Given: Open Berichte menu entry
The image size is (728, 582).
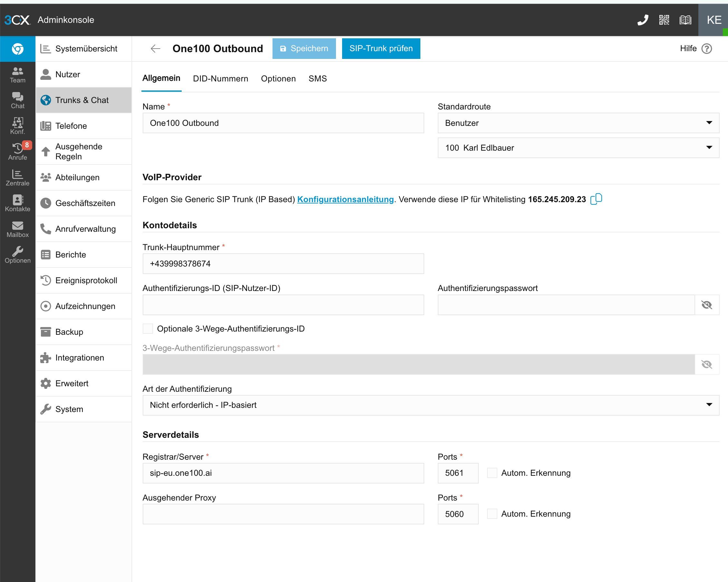Looking at the screenshot, I should click(x=83, y=255).
